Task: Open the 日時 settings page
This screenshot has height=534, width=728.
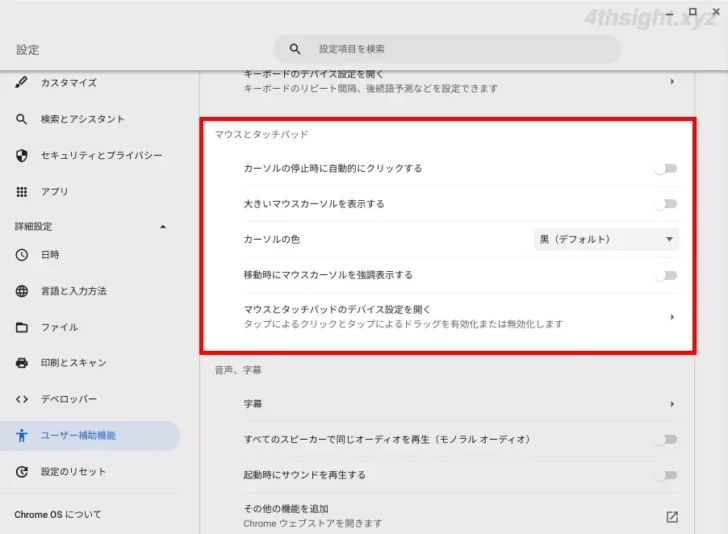Action: 50,254
